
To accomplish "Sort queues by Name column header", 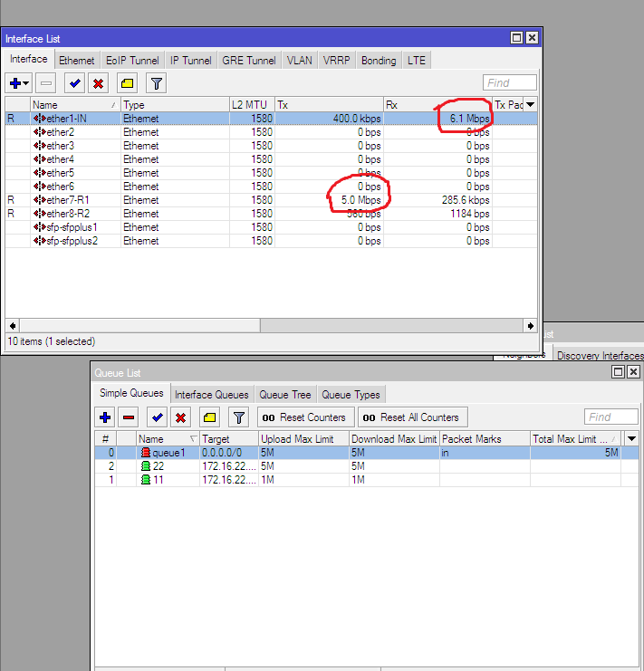I will coord(168,439).
